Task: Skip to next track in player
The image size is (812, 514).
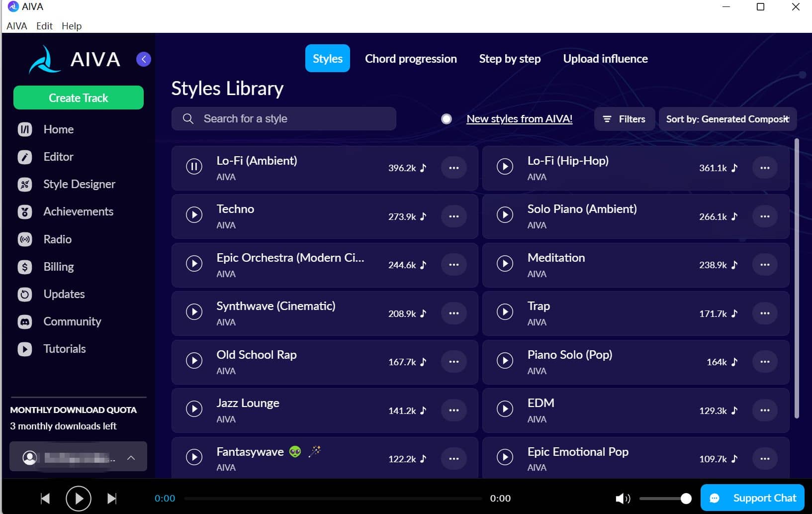Action: pyautogui.click(x=112, y=498)
